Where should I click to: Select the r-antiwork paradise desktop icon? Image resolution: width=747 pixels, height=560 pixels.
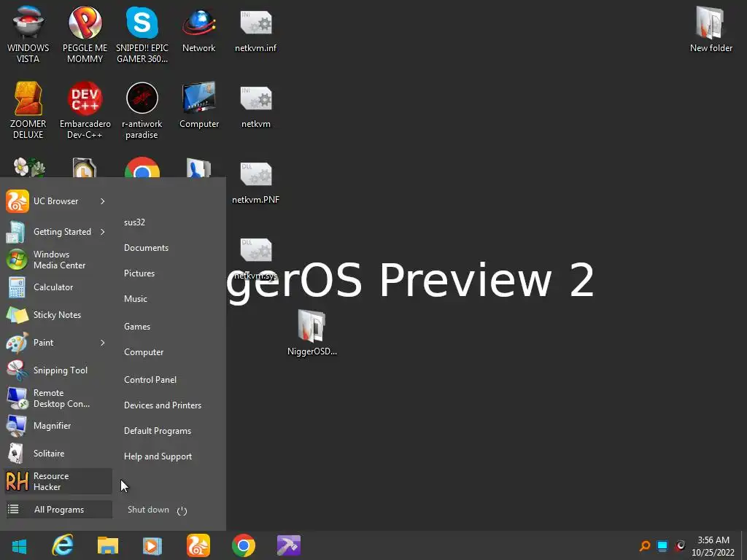pos(142,110)
